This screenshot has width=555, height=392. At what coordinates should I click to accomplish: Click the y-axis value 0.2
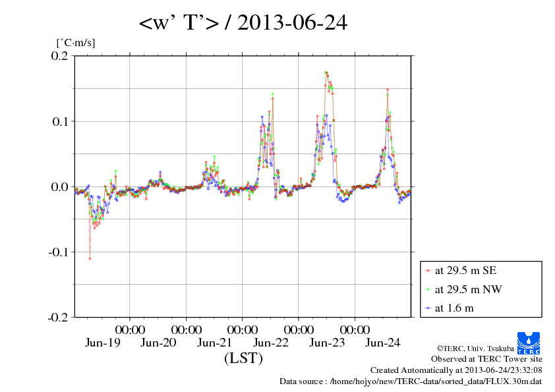(x=59, y=55)
